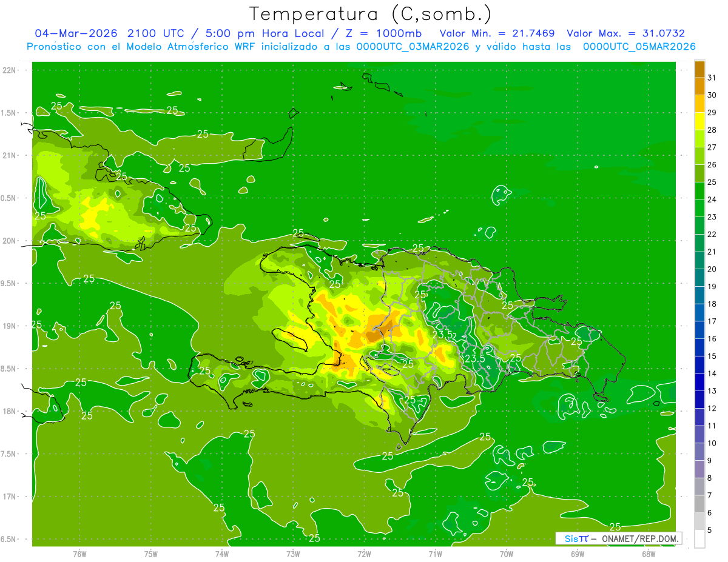Click the legend value label "31"
Viewport: 728px width, 562px height.
point(712,78)
